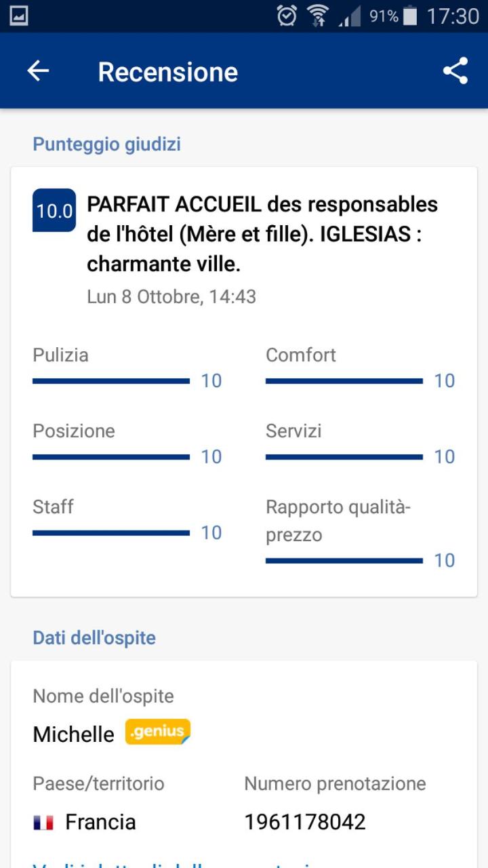Tap the Genius badge next to Michelle
Image resolution: width=488 pixels, height=868 pixels.
coord(158,732)
